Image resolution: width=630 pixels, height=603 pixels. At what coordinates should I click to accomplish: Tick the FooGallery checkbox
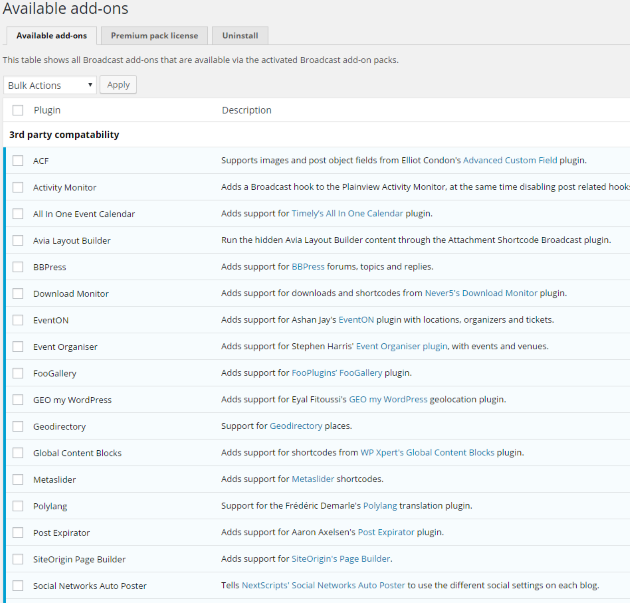tap(18, 373)
